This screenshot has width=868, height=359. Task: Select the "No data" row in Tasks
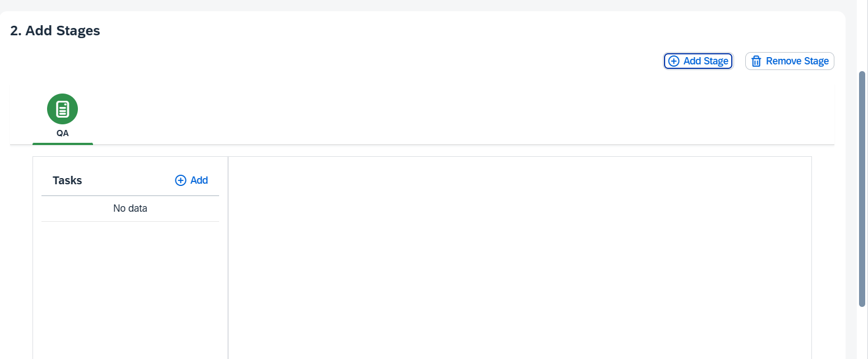click(130, 208)
